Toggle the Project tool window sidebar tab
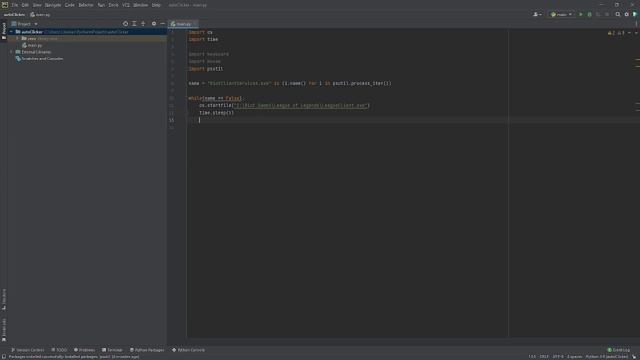This screenshot has width=640, height=360. pyautogui.click(x=4, y=31)
